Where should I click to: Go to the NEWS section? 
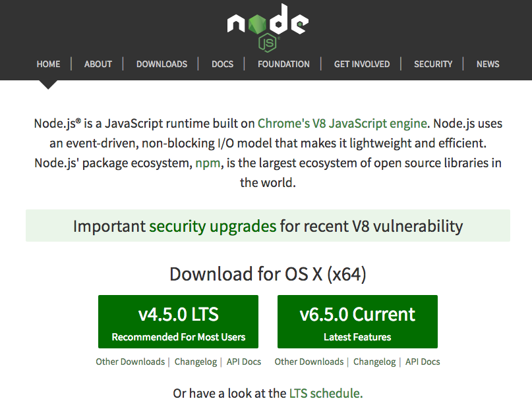tap(488, 64)
